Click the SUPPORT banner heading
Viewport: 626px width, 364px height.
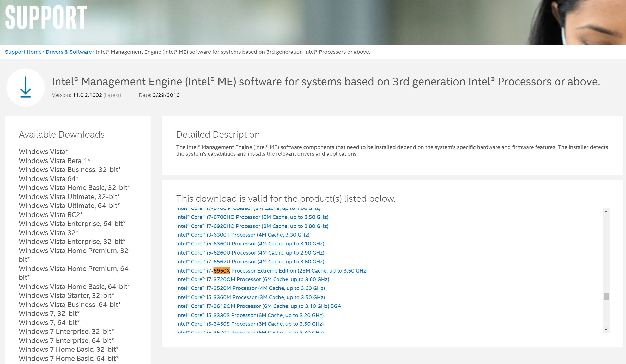coord(46,18)
